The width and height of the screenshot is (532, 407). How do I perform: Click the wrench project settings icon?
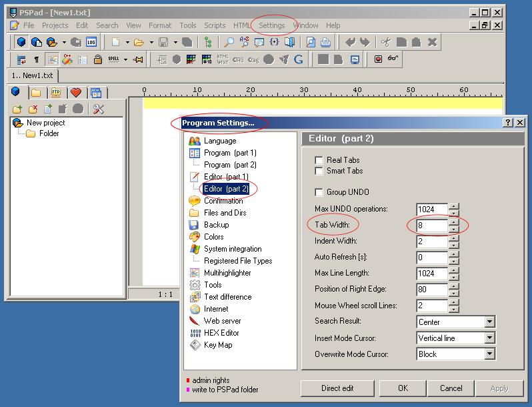click(99, 109)
